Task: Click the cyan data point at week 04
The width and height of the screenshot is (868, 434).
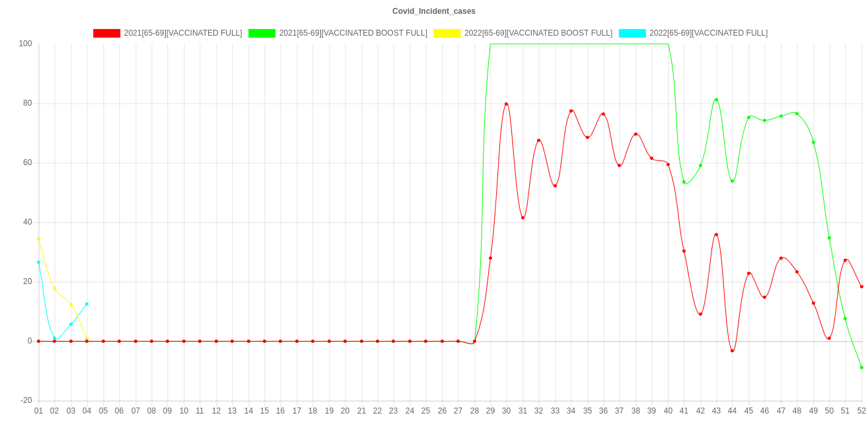Action: point(87,304)
